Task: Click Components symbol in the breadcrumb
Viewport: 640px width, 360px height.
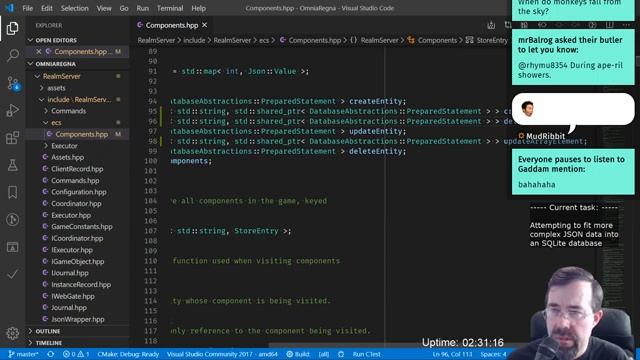Action: (437, 40)
